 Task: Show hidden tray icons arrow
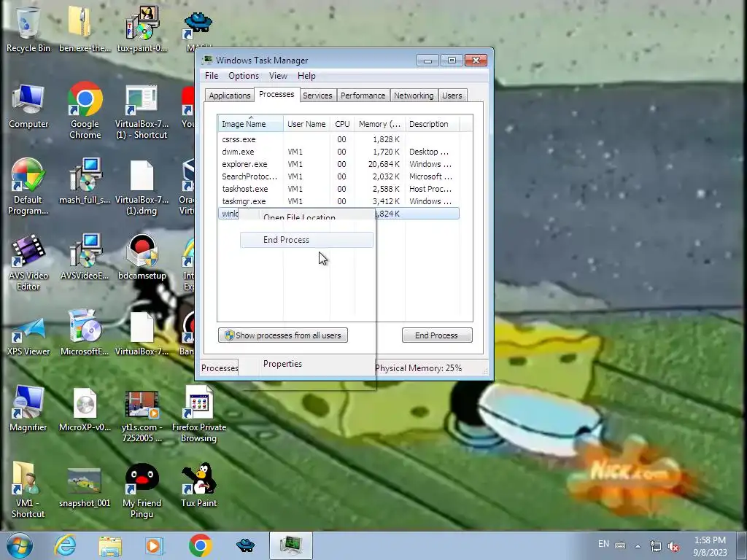coord(638,546)
